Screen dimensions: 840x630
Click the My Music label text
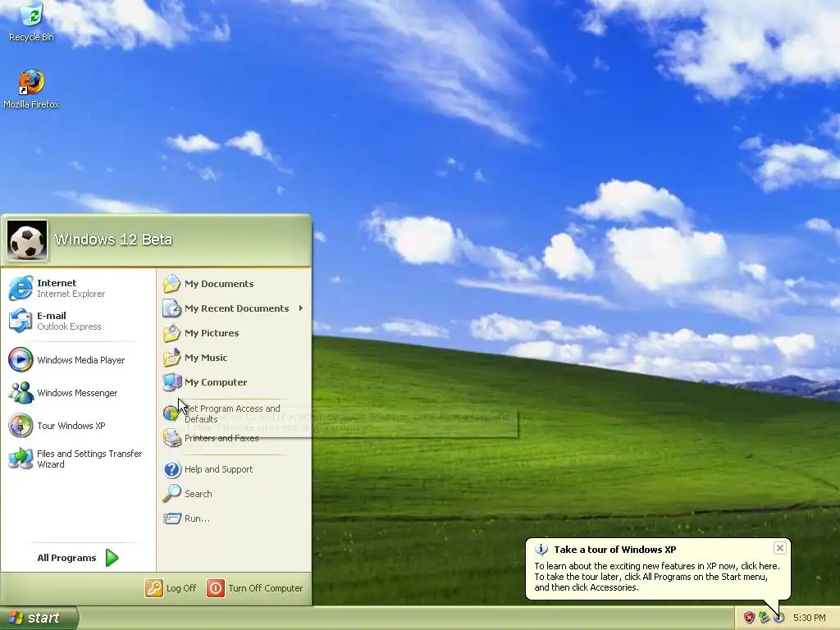coord(206,358)
